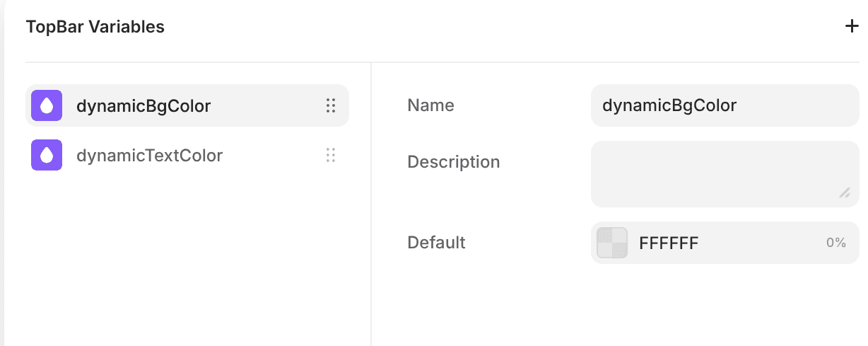Grab the dynamicBgColor drag handle
This screenshot has width=868, height=346.
point(330,106)
